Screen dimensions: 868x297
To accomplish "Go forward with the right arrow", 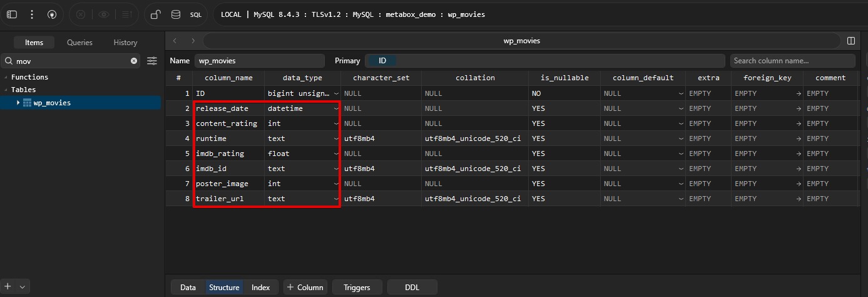I will [x=193, y=41].
